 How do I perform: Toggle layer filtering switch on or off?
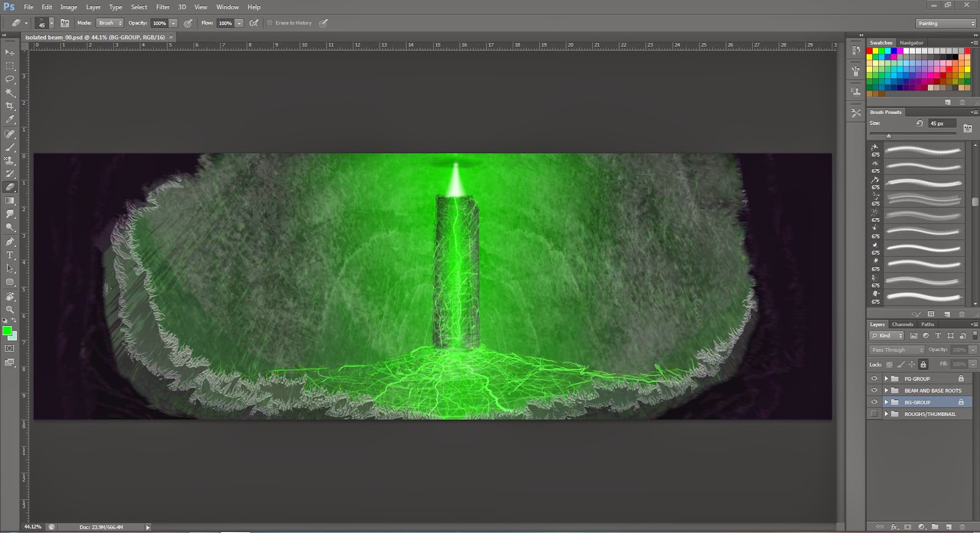pyautogui.click(x=974, y=335)
